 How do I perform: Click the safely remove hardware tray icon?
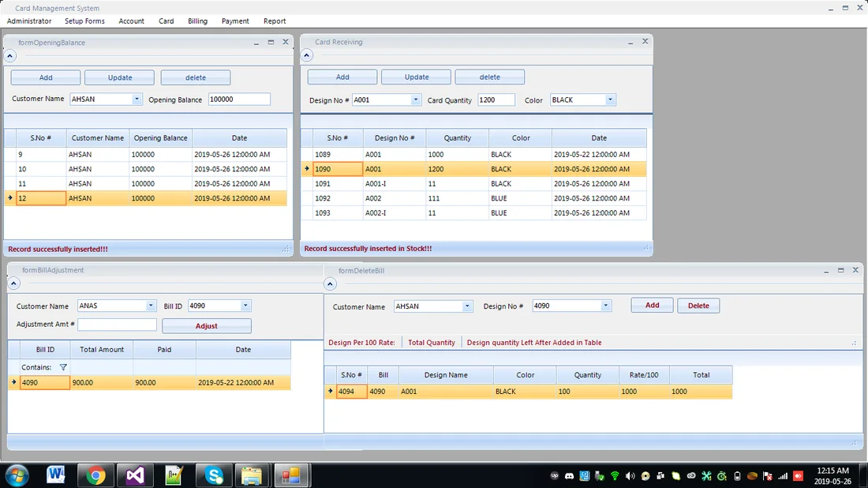coord(600,476)
